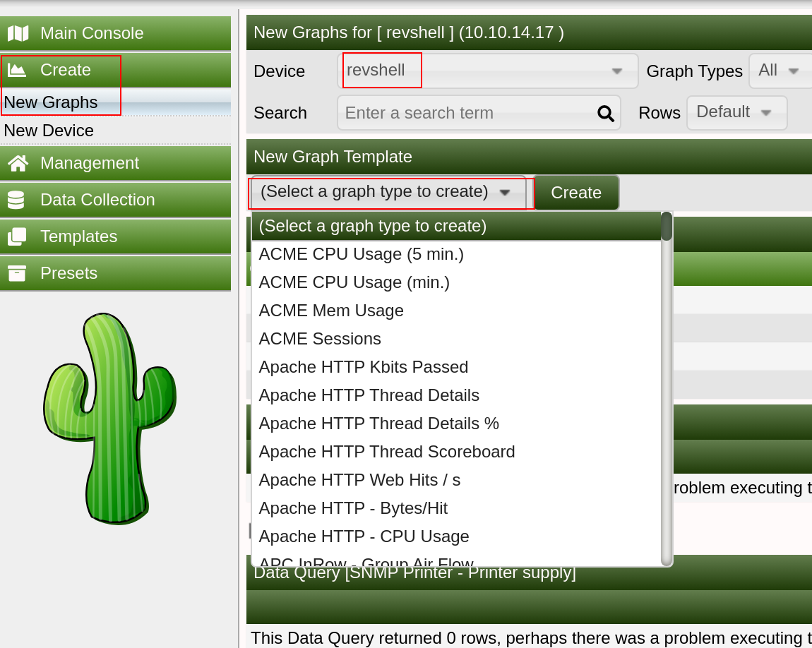This screenshot has width=812, height=648.
Task: Click the Create button beside graph type
Action: (x=576, y=193)
